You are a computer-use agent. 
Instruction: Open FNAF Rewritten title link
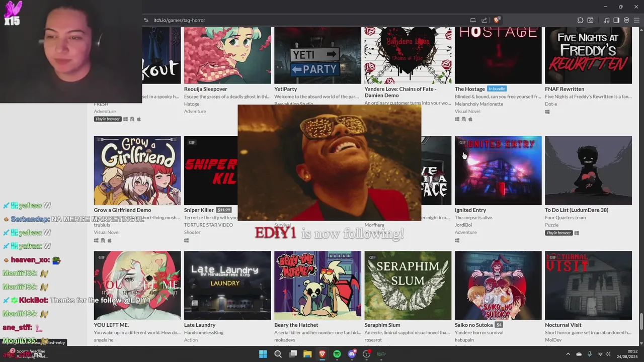point(565,89)
